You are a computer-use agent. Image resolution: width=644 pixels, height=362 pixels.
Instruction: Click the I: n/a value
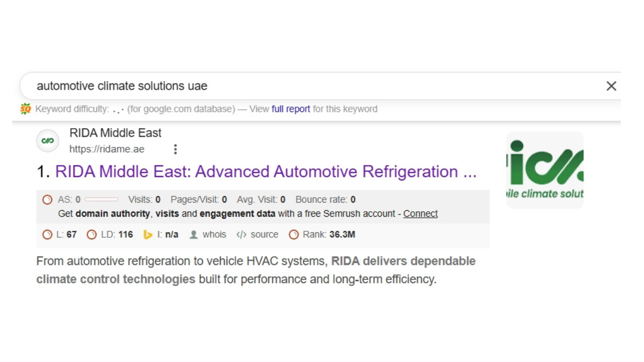(172, 235)
